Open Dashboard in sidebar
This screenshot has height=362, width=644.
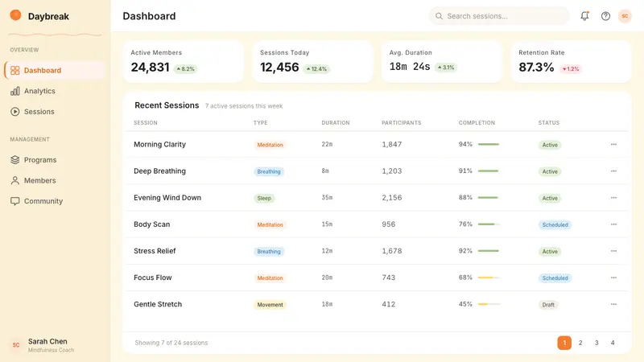[x=55, y=70]
